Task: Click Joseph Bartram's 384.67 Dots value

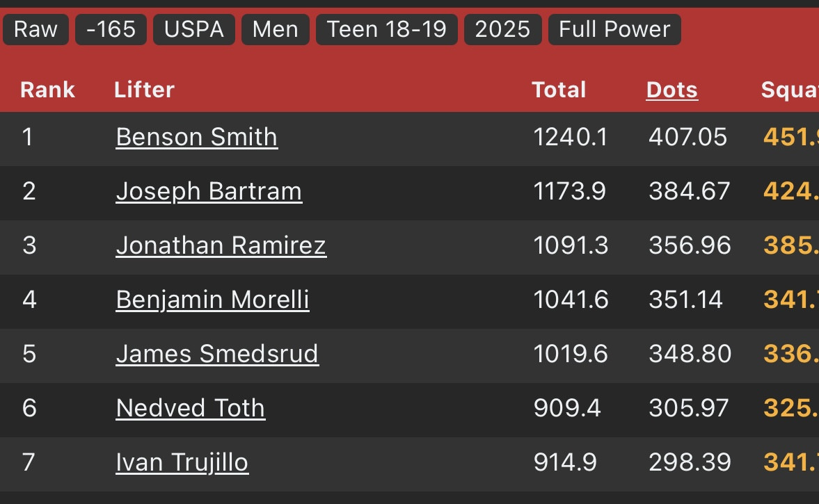Action: point(689,191)
